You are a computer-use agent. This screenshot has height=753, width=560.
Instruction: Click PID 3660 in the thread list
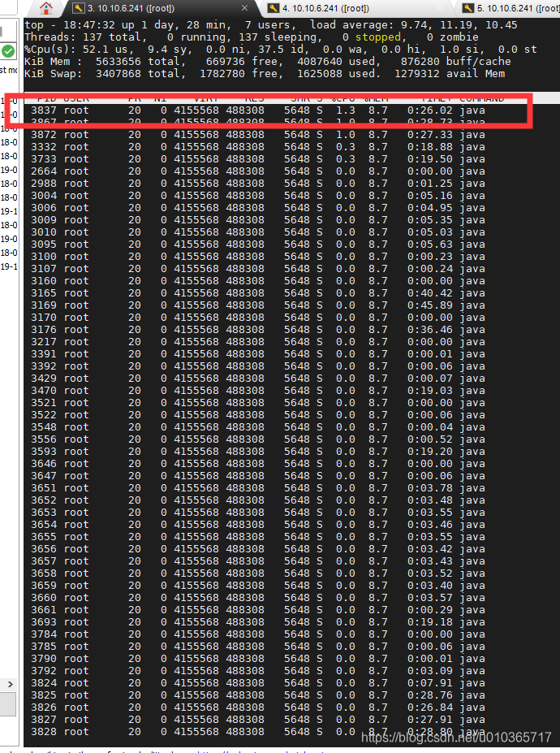click(44, 598)
